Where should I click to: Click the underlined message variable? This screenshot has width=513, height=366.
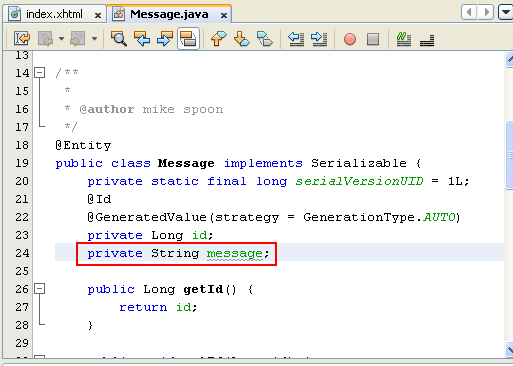pyautogui.click(x=235, y=253)
